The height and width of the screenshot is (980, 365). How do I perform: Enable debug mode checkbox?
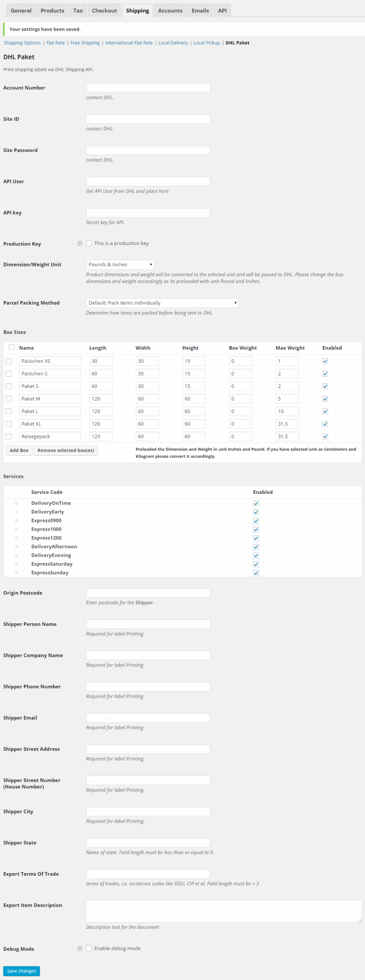[89, 948]
